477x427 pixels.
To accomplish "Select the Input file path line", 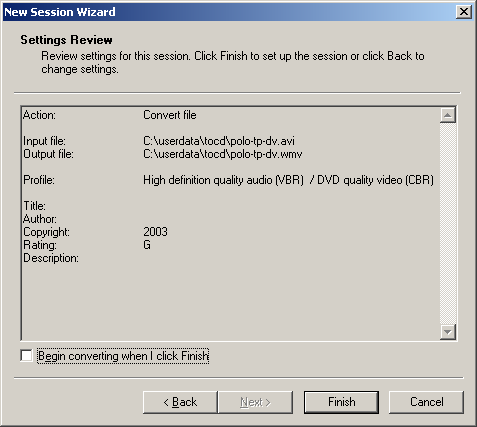I will (159, 141).
